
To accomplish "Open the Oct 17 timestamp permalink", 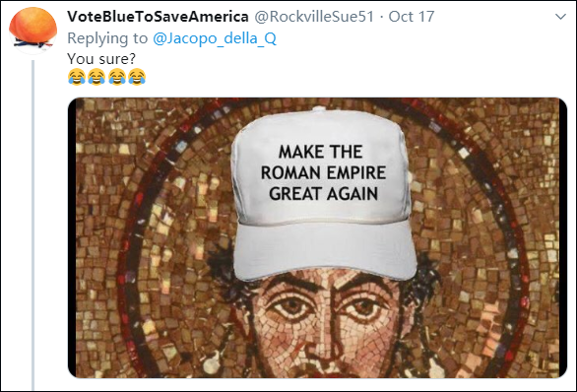I will click(412, 17).
